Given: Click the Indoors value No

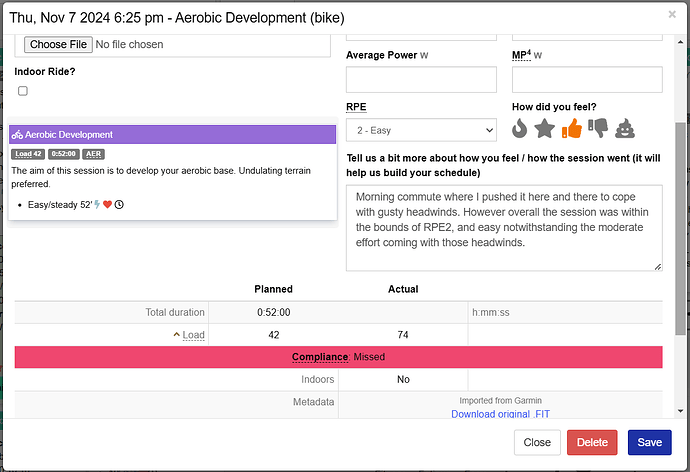Looking at the screenshot, I should 403,379.
